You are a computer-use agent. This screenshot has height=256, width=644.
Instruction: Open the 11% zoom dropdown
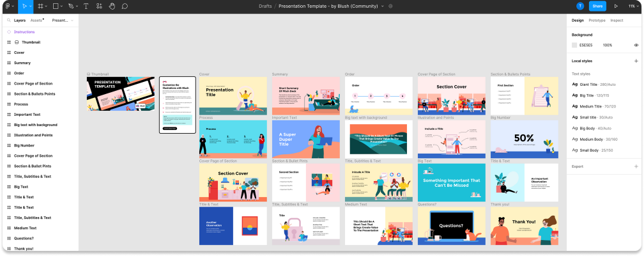[x=633, y=6]
